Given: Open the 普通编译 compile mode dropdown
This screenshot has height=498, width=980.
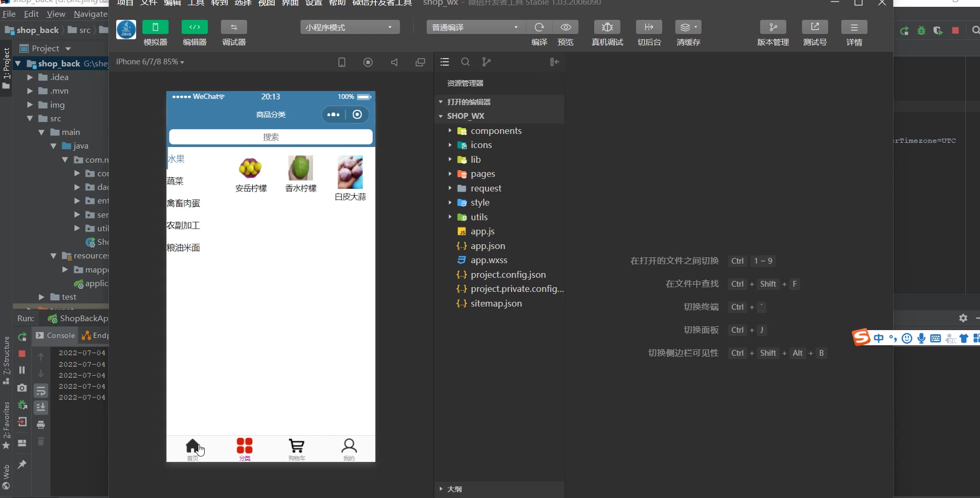Looking at the screenshot, I should [x=476, y=27].
